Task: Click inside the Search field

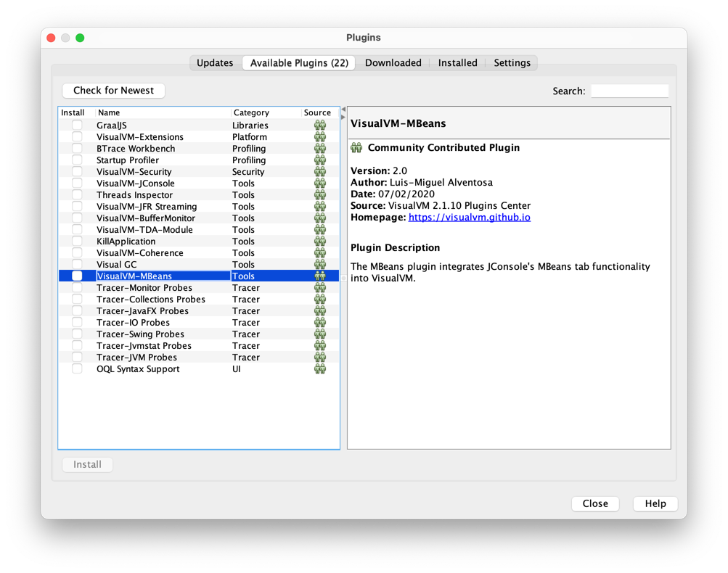Action: pyautogui.click(x=629, y=90)
